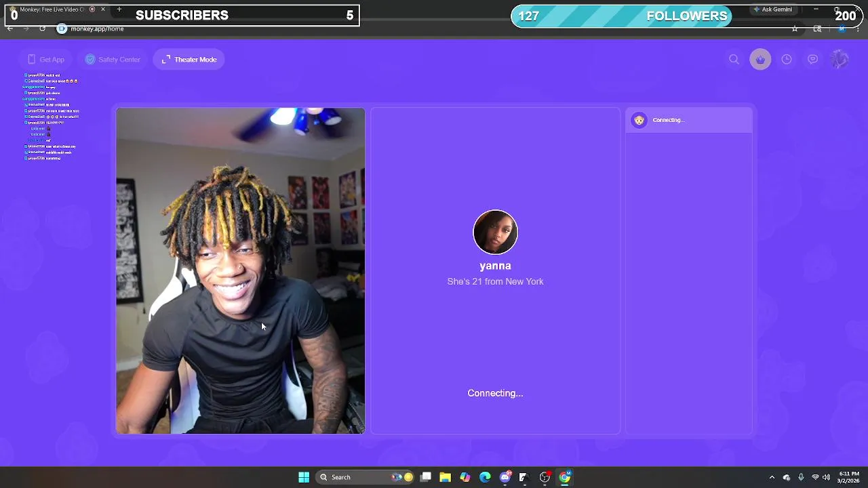This screenshot has width=868, height=488.
Task: Open File Explorer from the taskbar
Action: pos(446,477)
